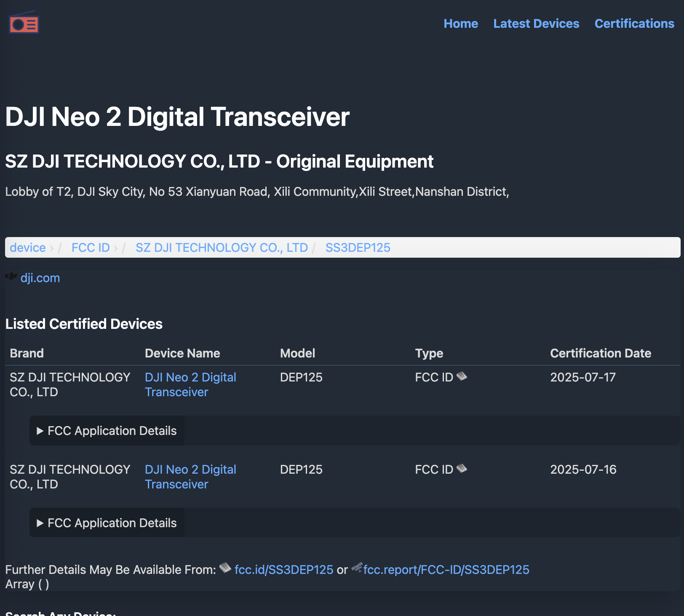Click the 2025-07-17 certification date cell
Viewport: 684px width, 616px height.
[x=583, y=377]
